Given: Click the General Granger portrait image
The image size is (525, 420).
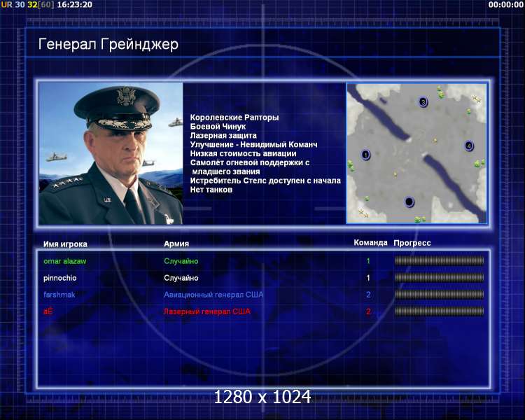Looking at the screenshot, I should pos(111,153).
